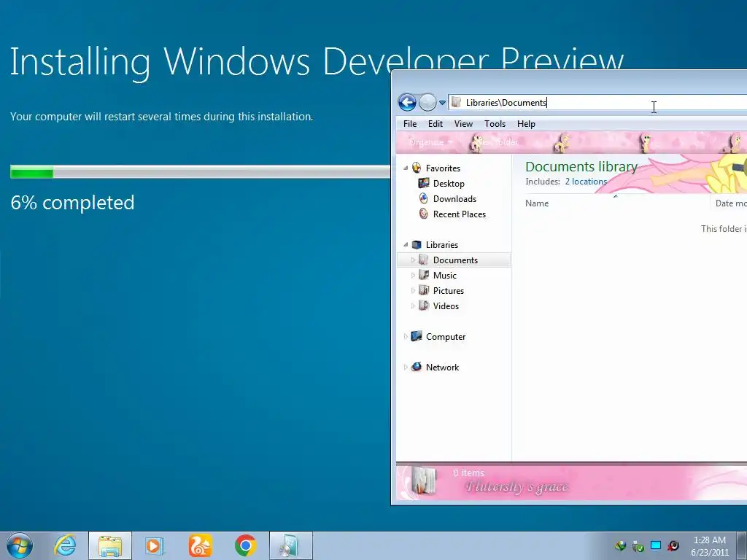Open Downloads from Favorites
The image size is (747, 560).
pyautogui.click(x=454, y=198)
